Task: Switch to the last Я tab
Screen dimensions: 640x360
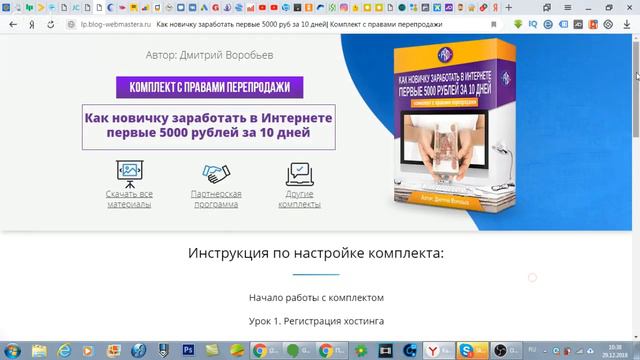Action: tap(495, 7)
